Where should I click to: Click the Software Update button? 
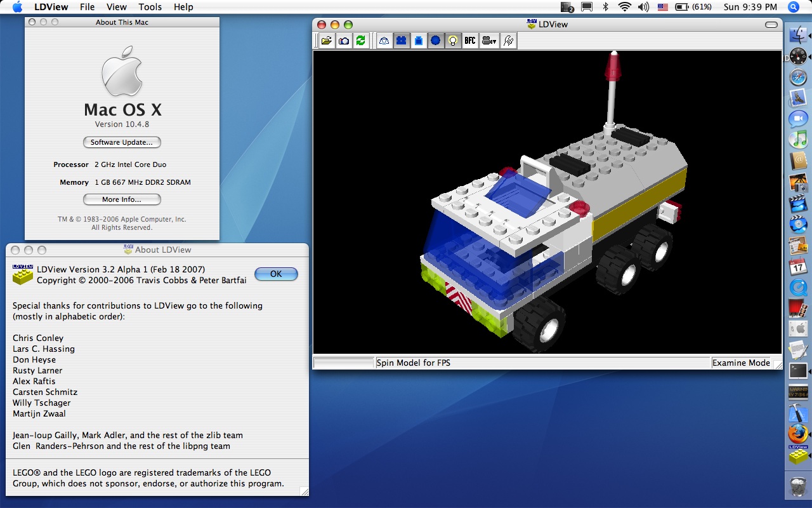tap(122, 142)
